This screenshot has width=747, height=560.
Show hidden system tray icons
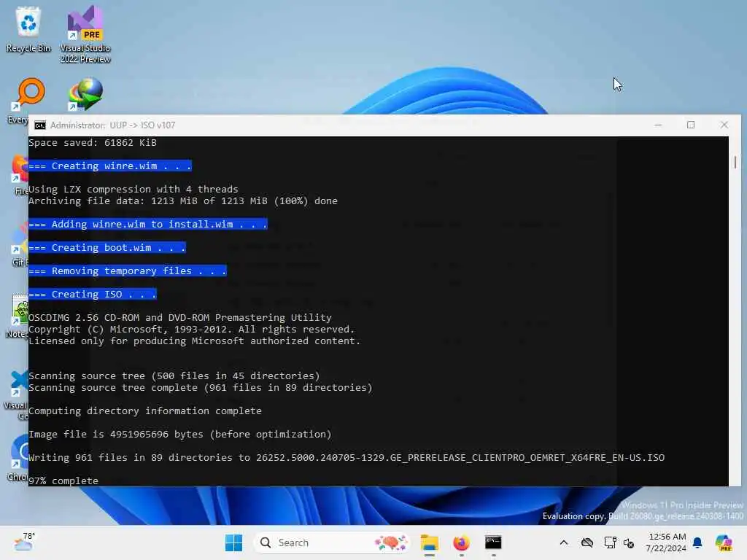coord(564,542)
